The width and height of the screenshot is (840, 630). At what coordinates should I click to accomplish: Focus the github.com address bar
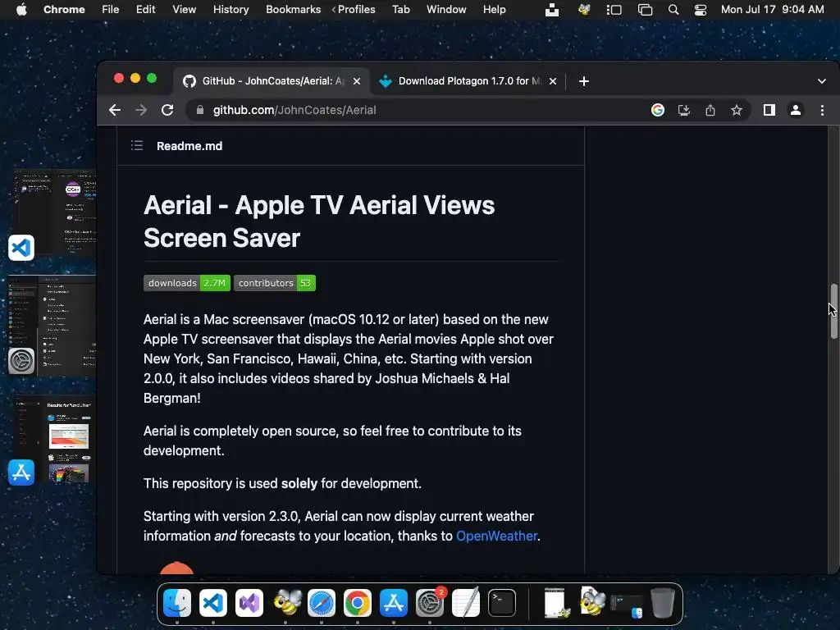tap(418, 110)
